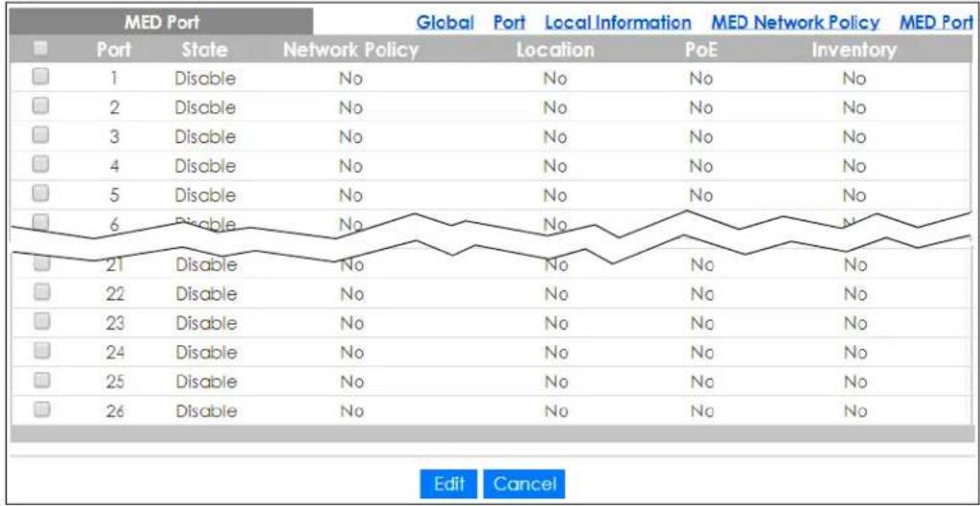Click the Network Policy value for port 22

click(352, 294)
